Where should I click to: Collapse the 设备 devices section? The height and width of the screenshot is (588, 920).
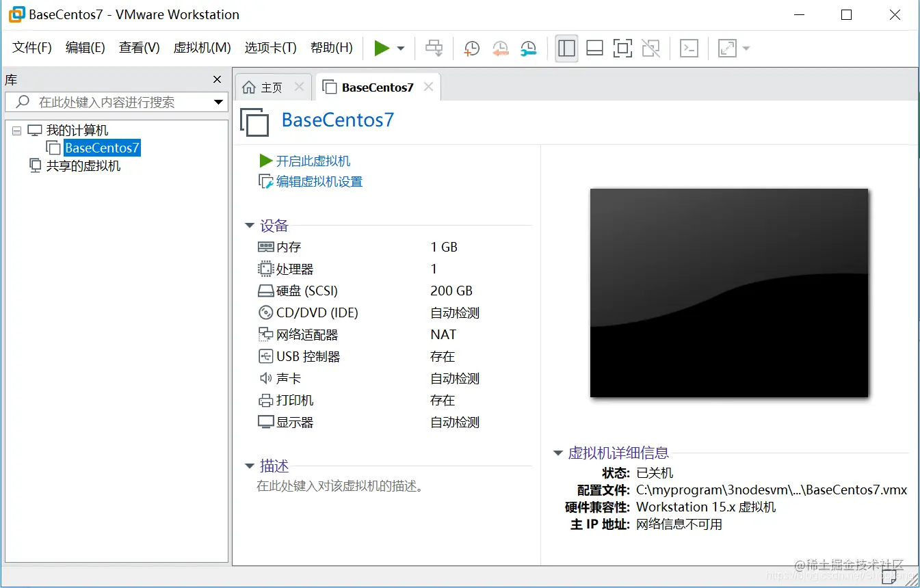pyautogui.click(x=249, y=226)
